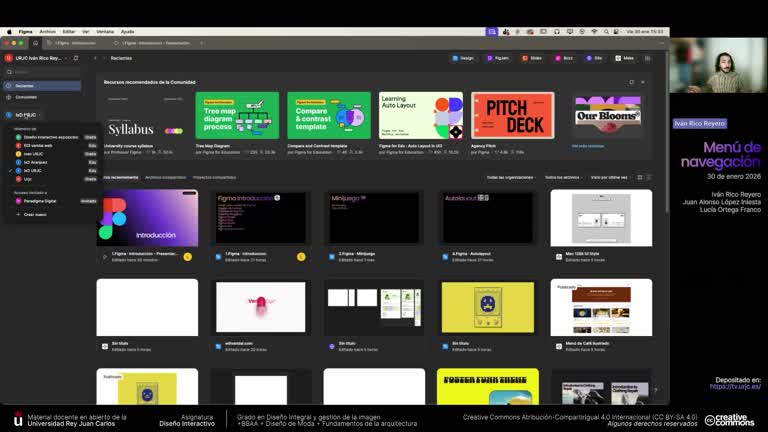Open the Figma Introducción file thumbnail
This screenshot has width=768, height=432.
pyautogui.click(x=261, y=218)
